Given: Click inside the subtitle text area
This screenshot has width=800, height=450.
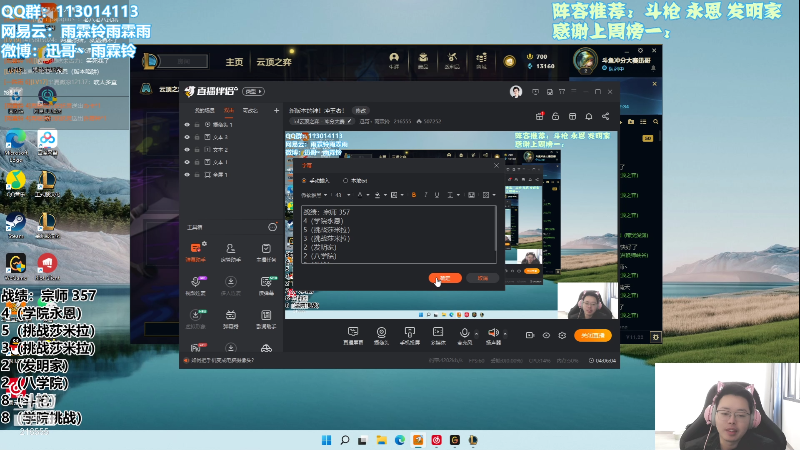Looking at the screenshot, I should pyautogui.click(x=397, y=234).
